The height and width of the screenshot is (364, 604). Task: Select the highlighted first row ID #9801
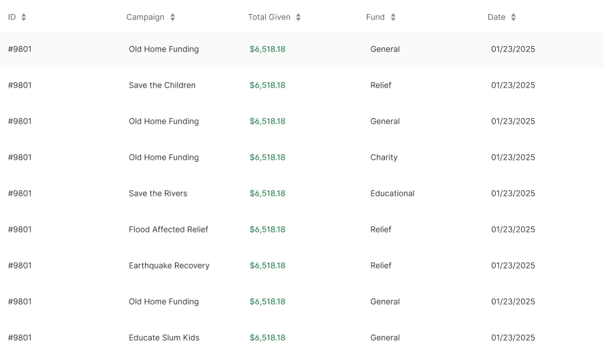tap(19, 49)
